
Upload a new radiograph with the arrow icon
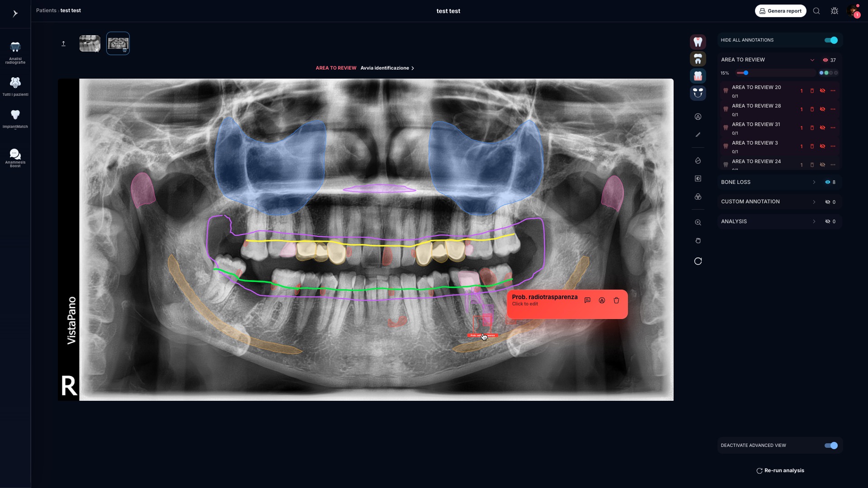click(x=64, y=43)
